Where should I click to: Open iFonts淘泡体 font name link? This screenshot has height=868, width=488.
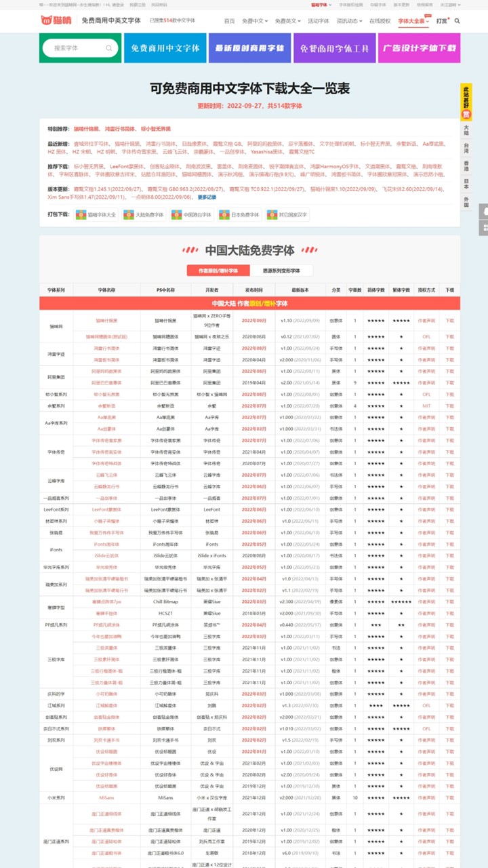click(106, 544)
